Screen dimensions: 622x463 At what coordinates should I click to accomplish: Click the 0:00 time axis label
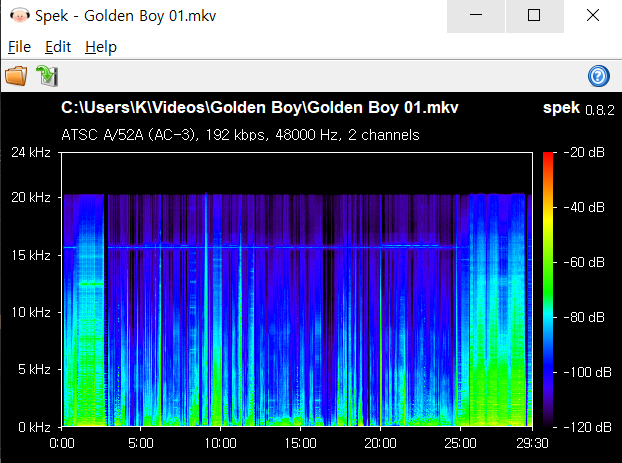pyautogui.click(x=62, y=443)
